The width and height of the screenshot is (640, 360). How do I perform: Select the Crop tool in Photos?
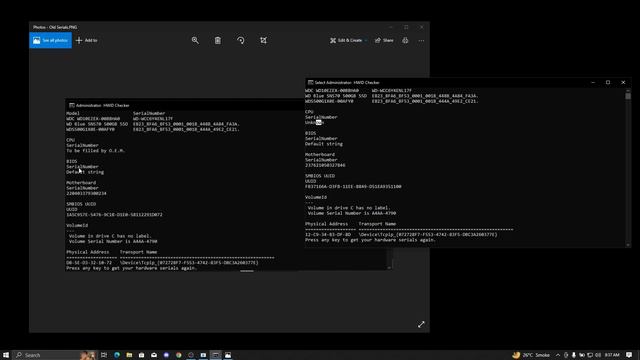(264, 40)
